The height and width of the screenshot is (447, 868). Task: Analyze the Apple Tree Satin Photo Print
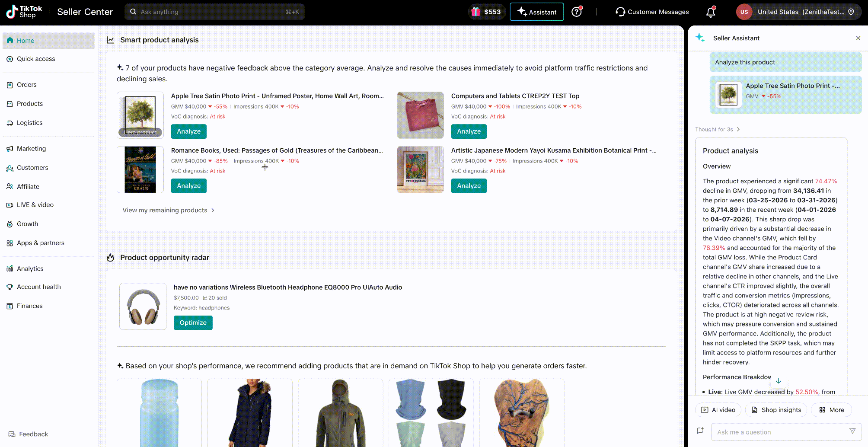(189, 131)
